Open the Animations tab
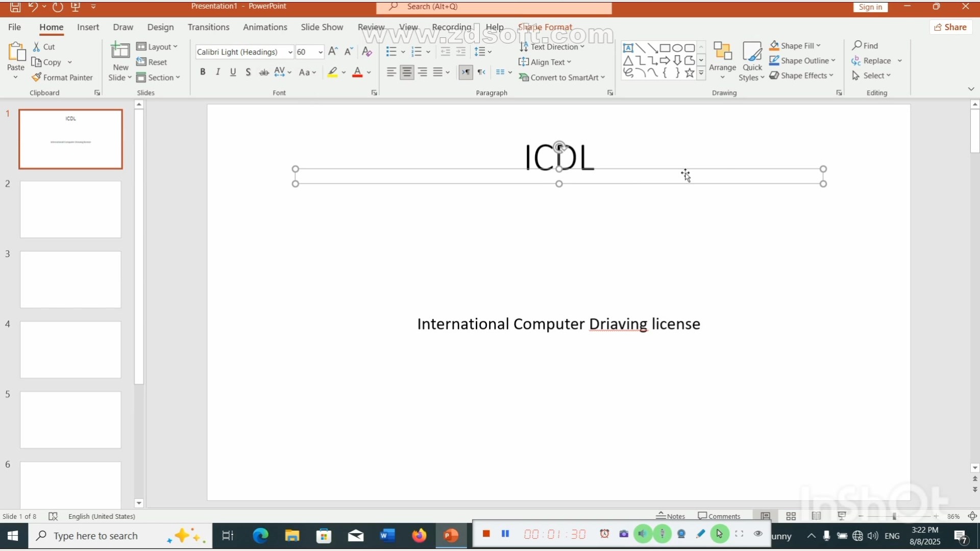The image size is (980, 551). pyautogui.click(x=264, y=27)
